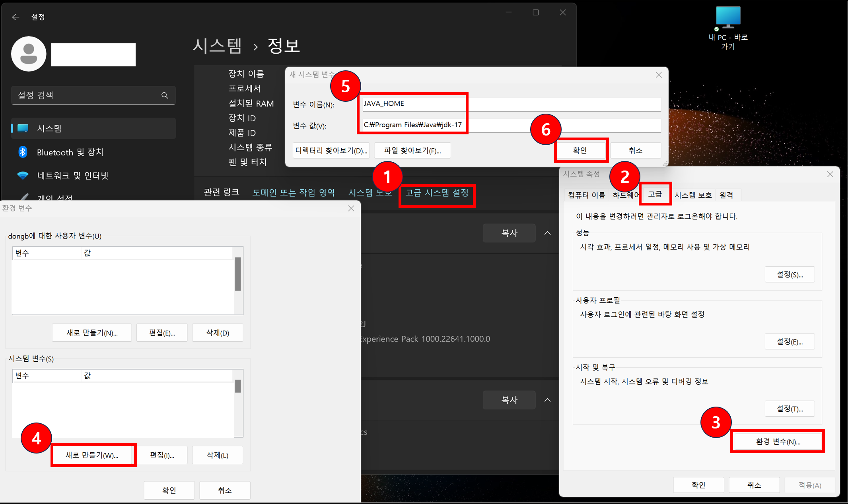Click 새로 만들기(W)... under system variables
This screenshot has height=504, width=848.
click(x=92, y=455)
